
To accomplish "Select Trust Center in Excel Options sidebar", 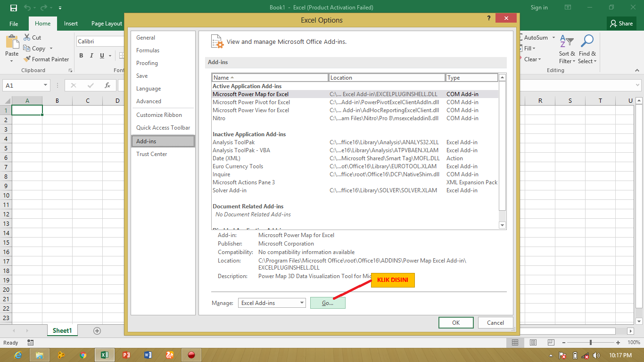I will coord(163,154).
